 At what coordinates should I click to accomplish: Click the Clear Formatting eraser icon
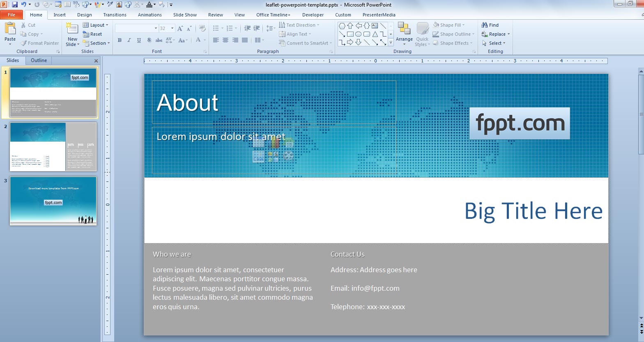[x=202, y=28]
